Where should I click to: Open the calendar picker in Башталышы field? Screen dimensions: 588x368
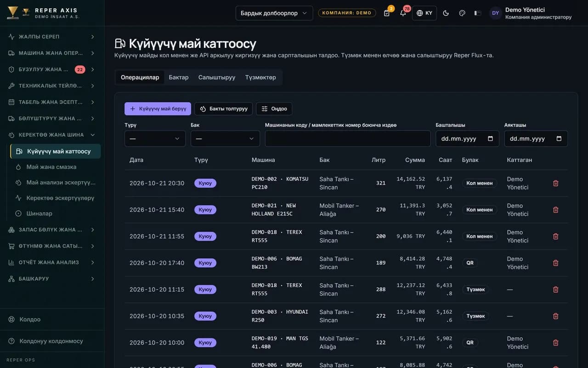(x=490, y=138)
